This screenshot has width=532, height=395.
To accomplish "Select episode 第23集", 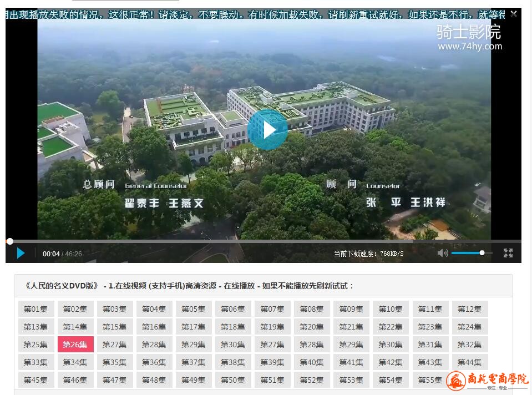I will (x=430, y=326).
